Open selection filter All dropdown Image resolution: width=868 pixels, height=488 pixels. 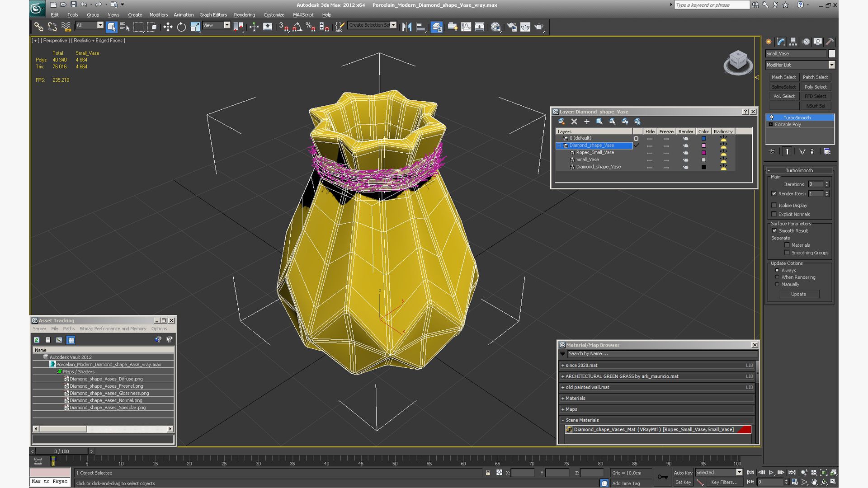point(100,25)
